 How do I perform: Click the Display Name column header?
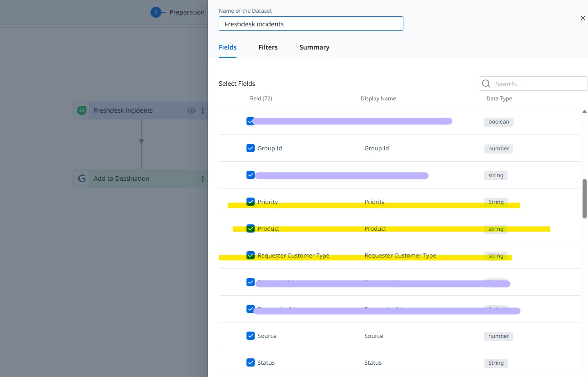click(x=378, y=99)
